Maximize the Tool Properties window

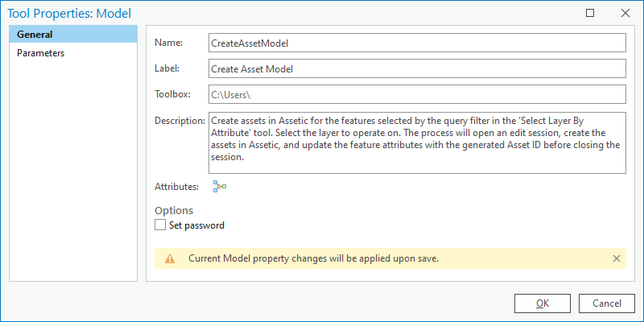coord(590,13)
